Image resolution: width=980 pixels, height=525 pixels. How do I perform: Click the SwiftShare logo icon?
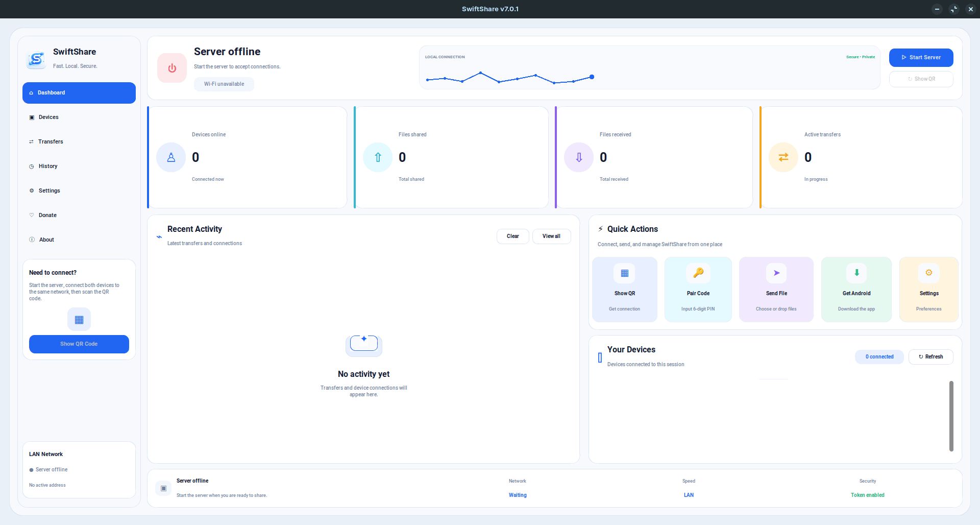click(x=36, y=60)
